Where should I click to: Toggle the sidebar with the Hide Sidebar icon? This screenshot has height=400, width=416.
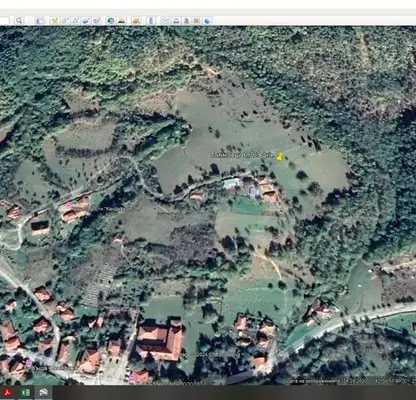click(x=39, y=21)
